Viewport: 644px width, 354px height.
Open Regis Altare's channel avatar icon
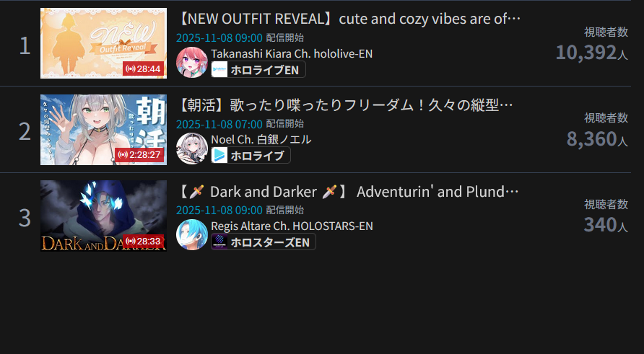coord(192,234)
